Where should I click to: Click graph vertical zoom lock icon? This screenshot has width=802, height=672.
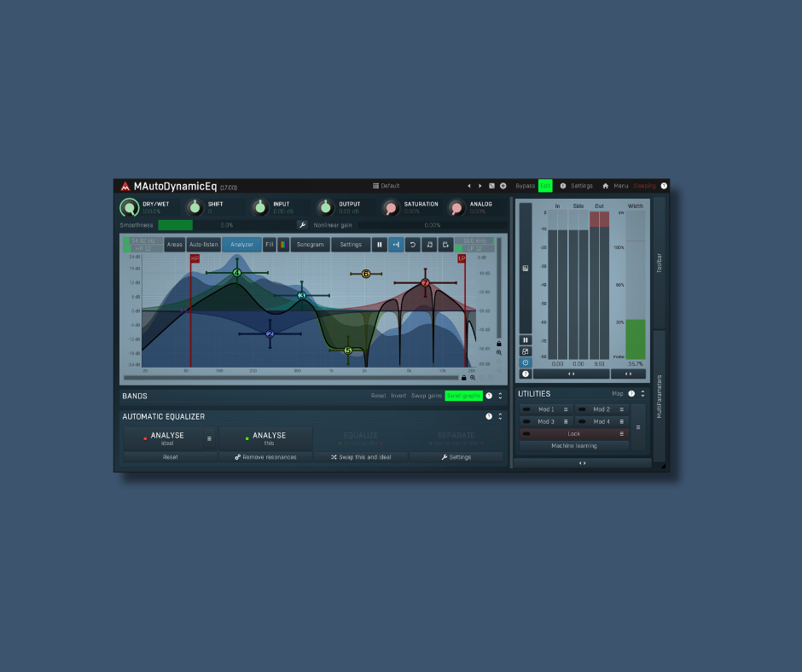coord(499,344)
